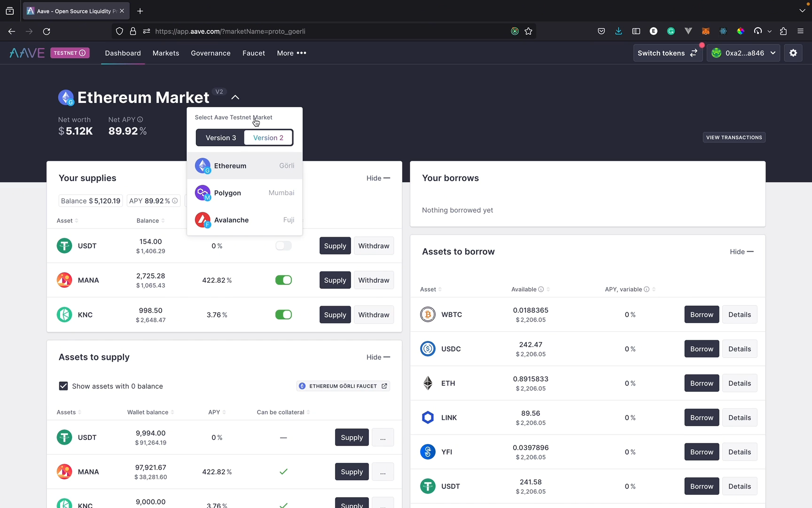Open the settings gear icon
This screenshot has height=508, width=812.
pos(793,53)
